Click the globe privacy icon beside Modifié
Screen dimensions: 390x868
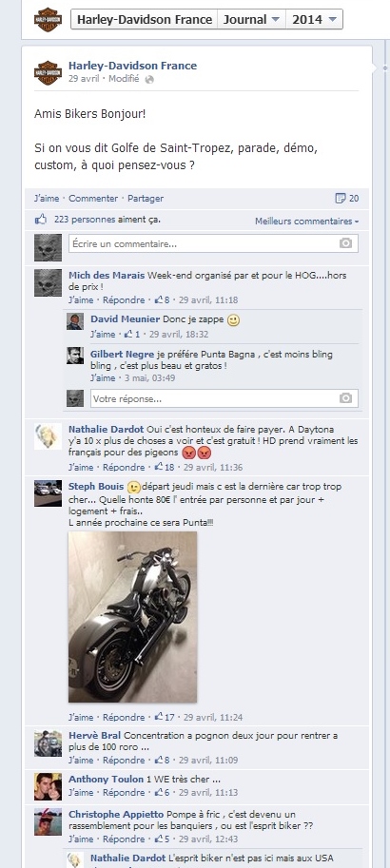(x=149, y=79)
